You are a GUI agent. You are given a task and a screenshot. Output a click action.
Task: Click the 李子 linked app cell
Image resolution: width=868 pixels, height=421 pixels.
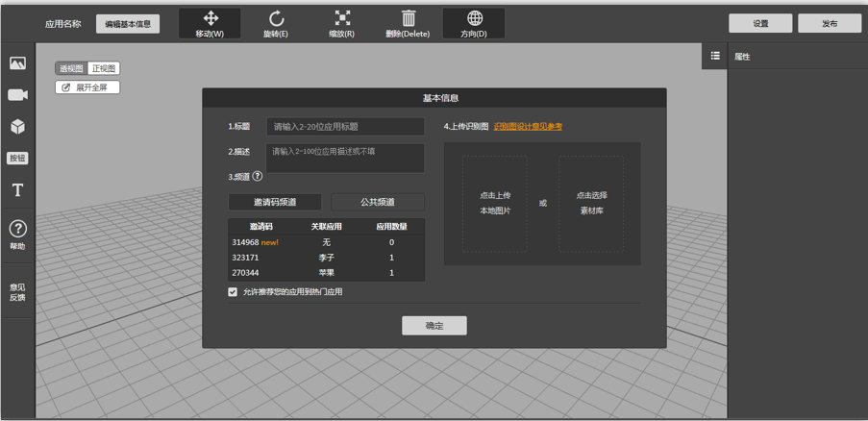326,258
